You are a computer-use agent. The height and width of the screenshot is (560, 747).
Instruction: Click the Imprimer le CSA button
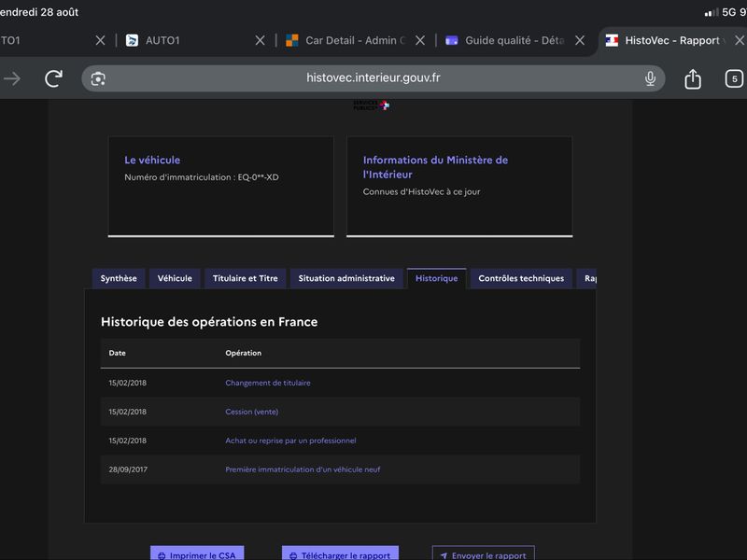[x=197, y=553]
